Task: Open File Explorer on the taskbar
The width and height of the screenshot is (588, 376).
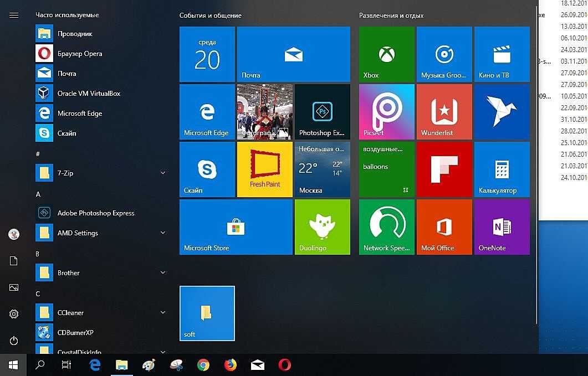Action: coord(122,365)
